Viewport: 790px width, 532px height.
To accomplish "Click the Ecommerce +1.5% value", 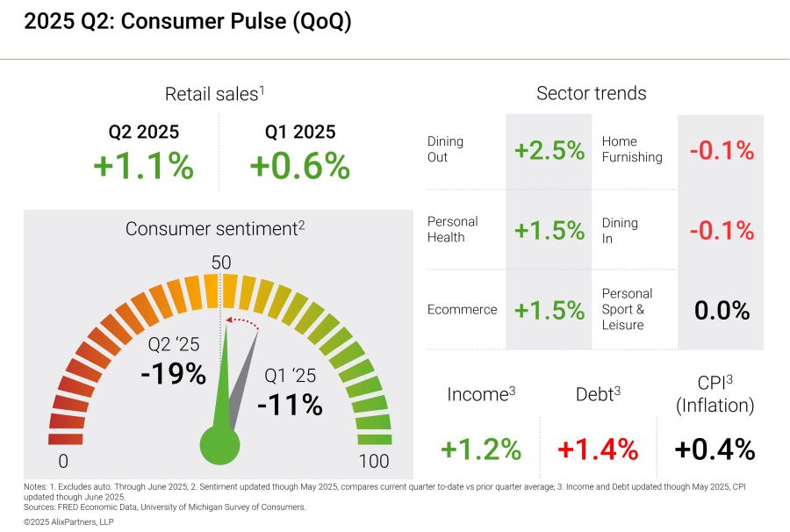I will (549, 310).
